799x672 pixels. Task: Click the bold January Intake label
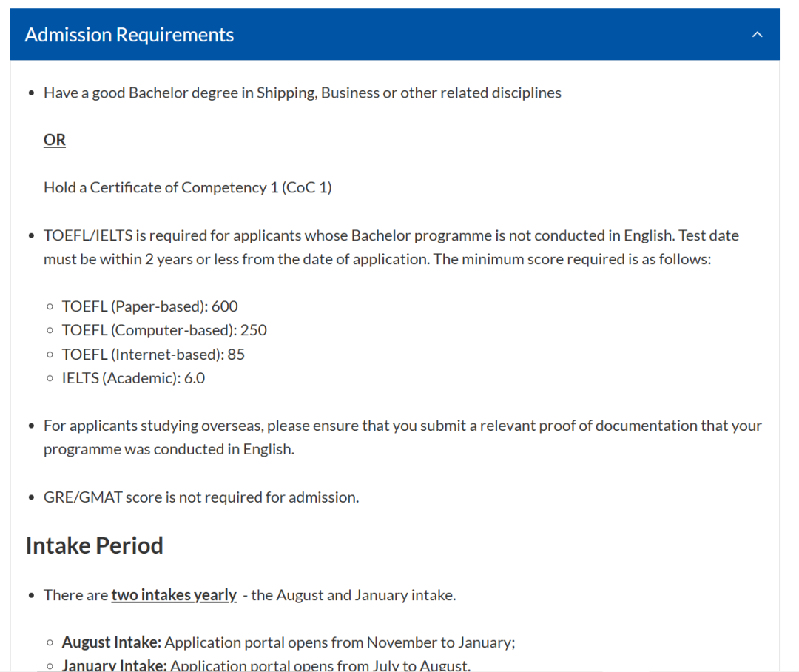click(114, 665)
